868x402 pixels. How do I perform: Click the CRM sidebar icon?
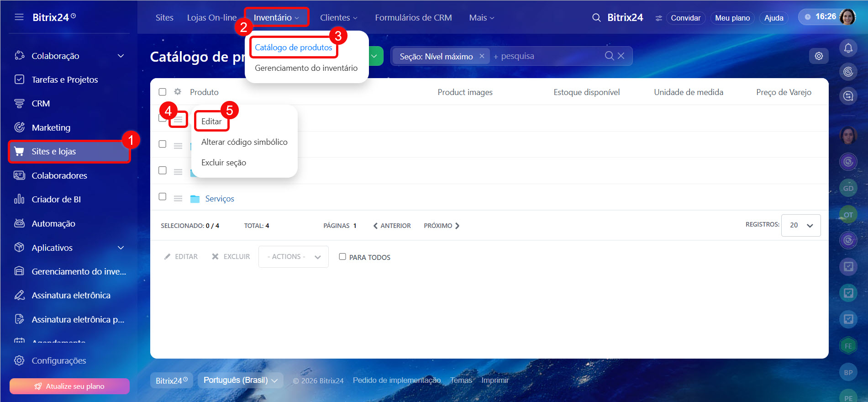pyautogui.click(x=19, y=104)
